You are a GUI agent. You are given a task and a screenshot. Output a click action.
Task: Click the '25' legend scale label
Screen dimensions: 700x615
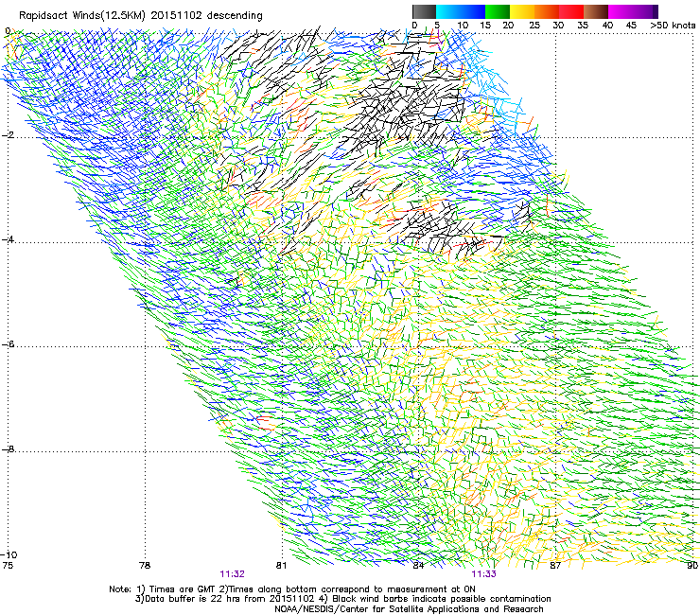coord(534,26)
